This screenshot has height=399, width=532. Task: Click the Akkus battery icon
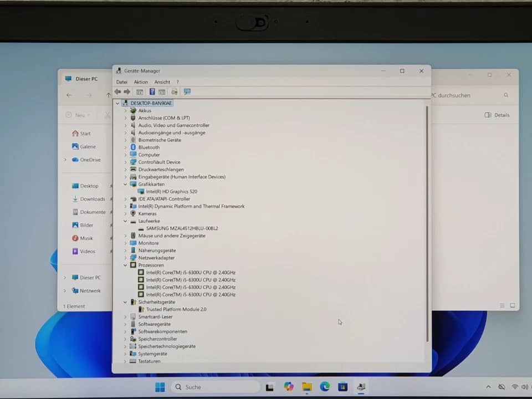[133, 111]
